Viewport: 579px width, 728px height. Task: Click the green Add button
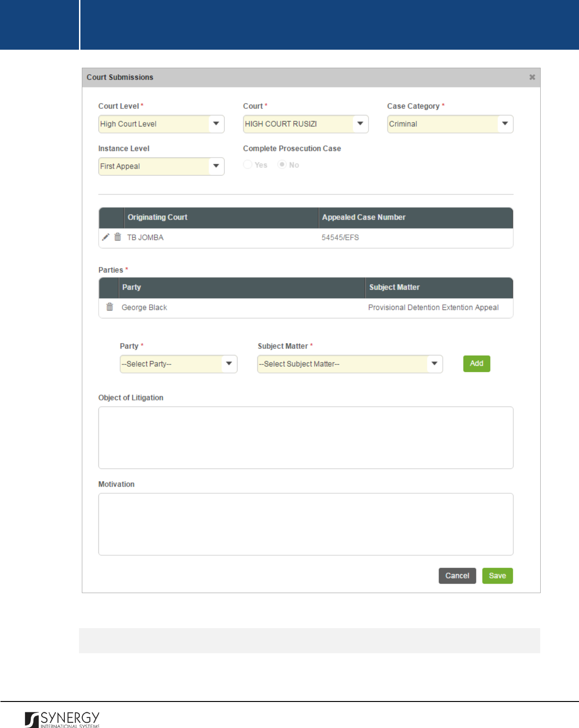tap(476, 364)
